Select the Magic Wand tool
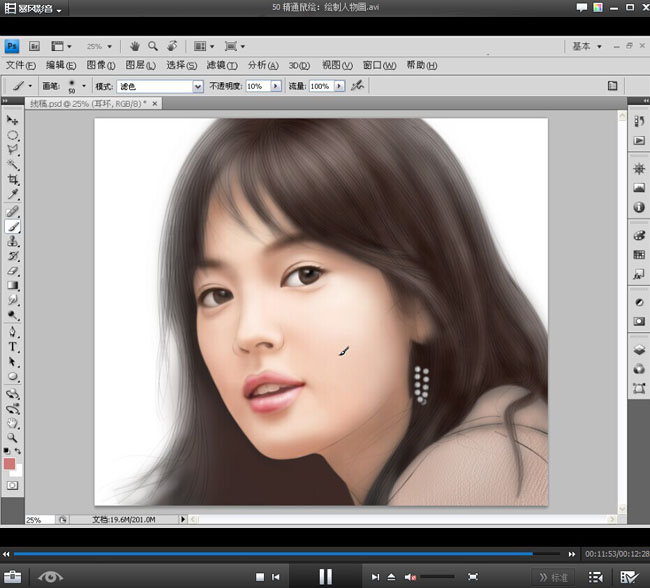650x588 pixels. [12, 165]
